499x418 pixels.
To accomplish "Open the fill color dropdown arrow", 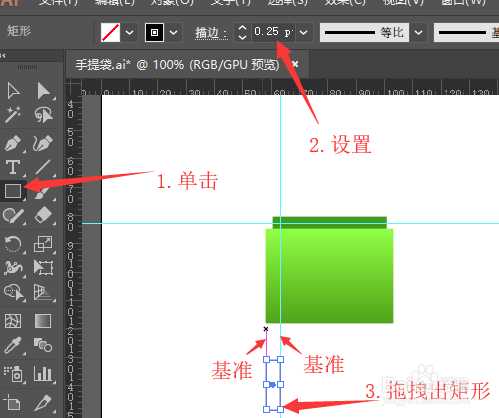I will coord(130,33).
